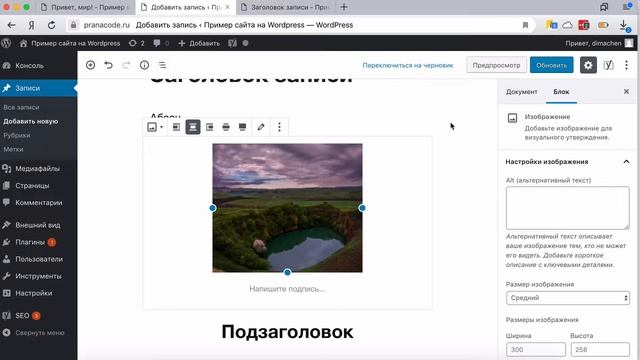
Task: Open Все записи submenu
Action: (21, 107)
